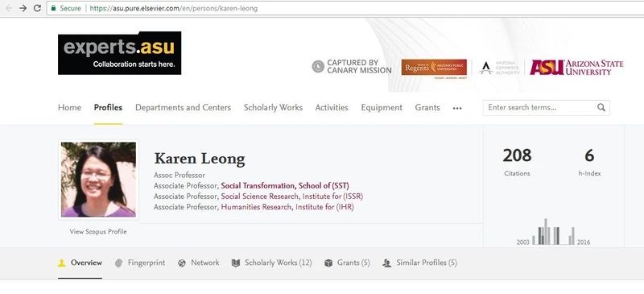The height and width of the screenshot is (294, 644).
Task: Open the Home menu item
Action: [69, 108]
